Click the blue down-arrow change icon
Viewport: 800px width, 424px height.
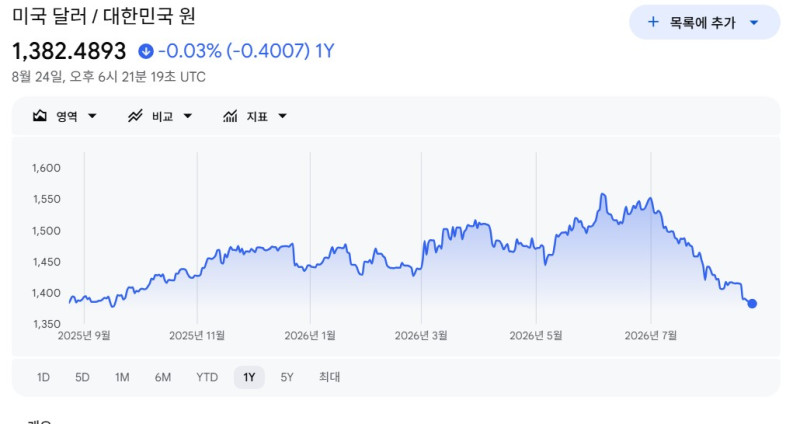click(x=146, y=51)
